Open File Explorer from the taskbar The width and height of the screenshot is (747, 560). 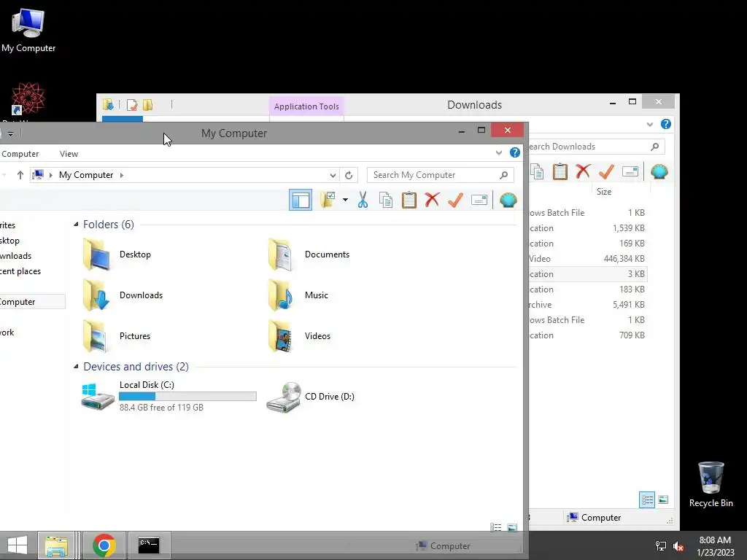[56, 545]
